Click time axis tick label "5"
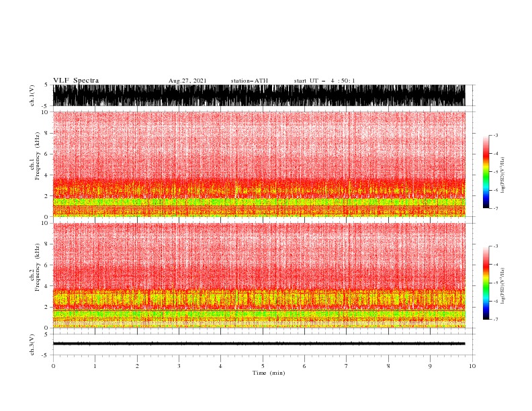532x411 pixels. (x=263, y=366)
